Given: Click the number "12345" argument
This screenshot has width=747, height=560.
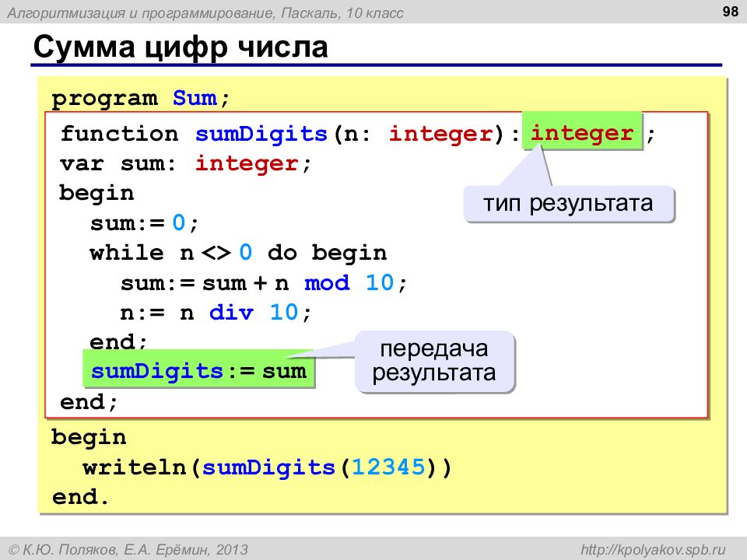Looking at the screenshot, I should pos(388,467).
